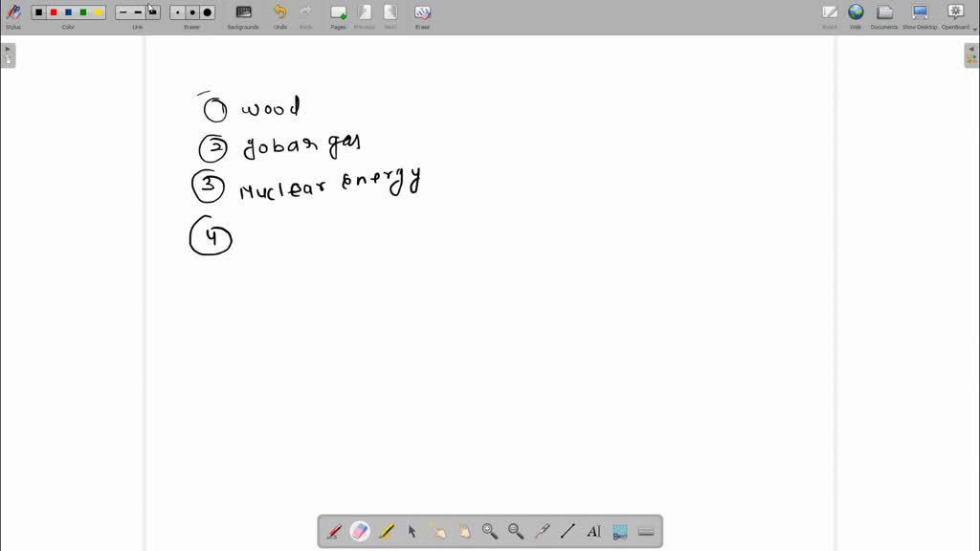Select the red pen tool
Image resolution: width=980 pixels, height=551 pixels.
(x=334, y=531)
